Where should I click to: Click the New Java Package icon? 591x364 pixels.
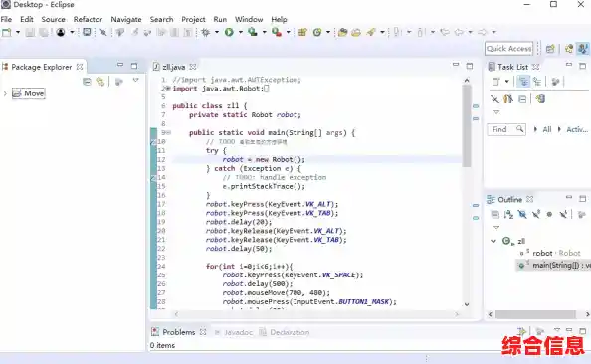point(302,32)
